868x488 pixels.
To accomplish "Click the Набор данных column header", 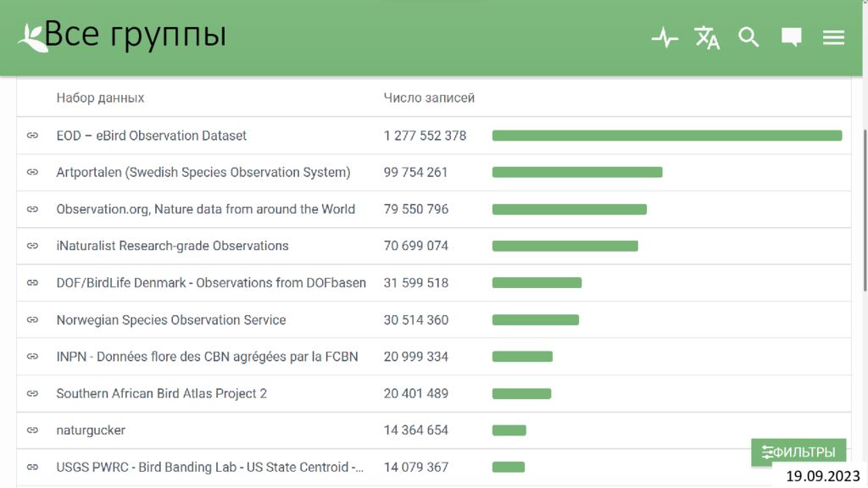I will click(x=100, y=98).
